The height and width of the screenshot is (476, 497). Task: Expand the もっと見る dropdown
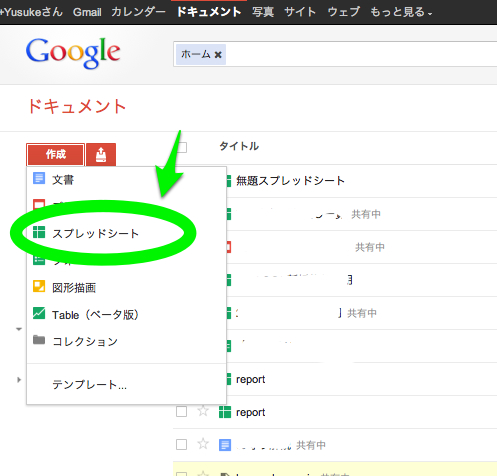[401, 12]
